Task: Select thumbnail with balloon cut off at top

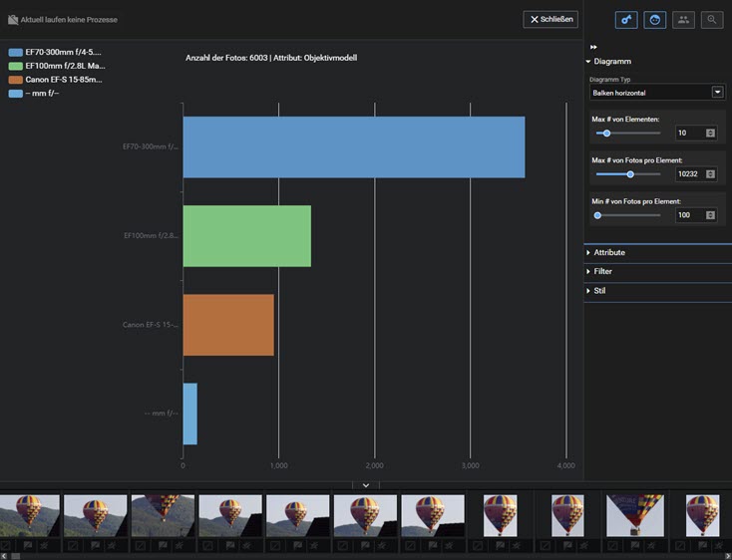Action: click(163, 516)
